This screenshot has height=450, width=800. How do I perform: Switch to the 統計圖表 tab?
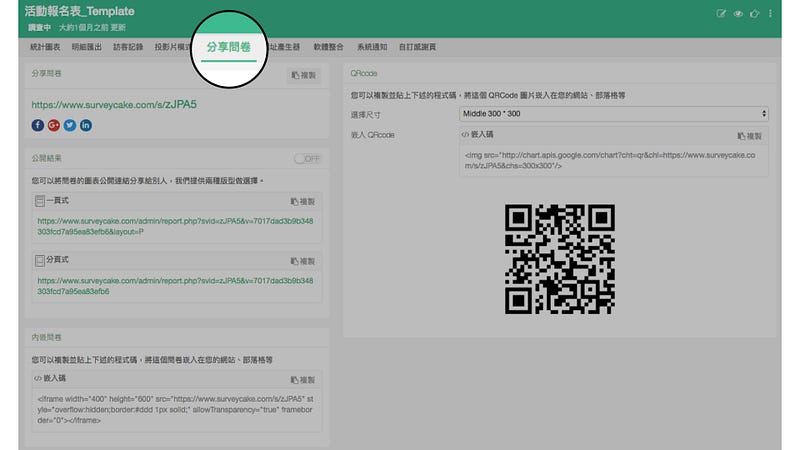coord(45,47)
